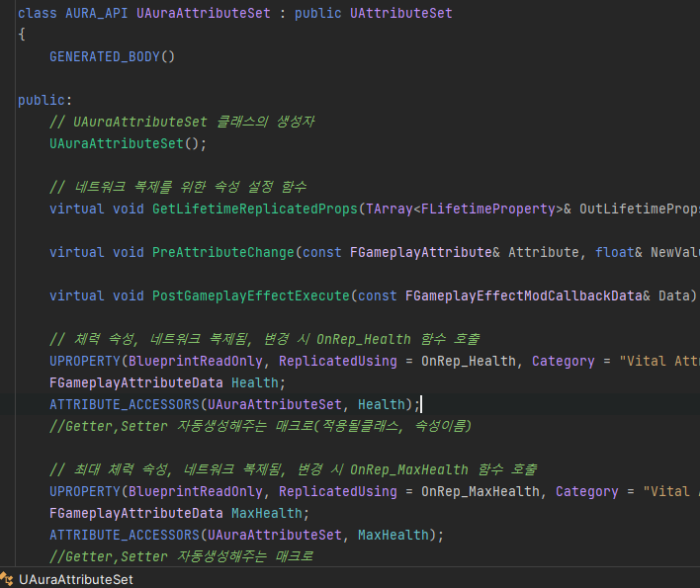Click ATTRIBUTE_ACCESSORS macro on MaxHealth line
The height and width of the screenshot is (588, 700).
125,535
